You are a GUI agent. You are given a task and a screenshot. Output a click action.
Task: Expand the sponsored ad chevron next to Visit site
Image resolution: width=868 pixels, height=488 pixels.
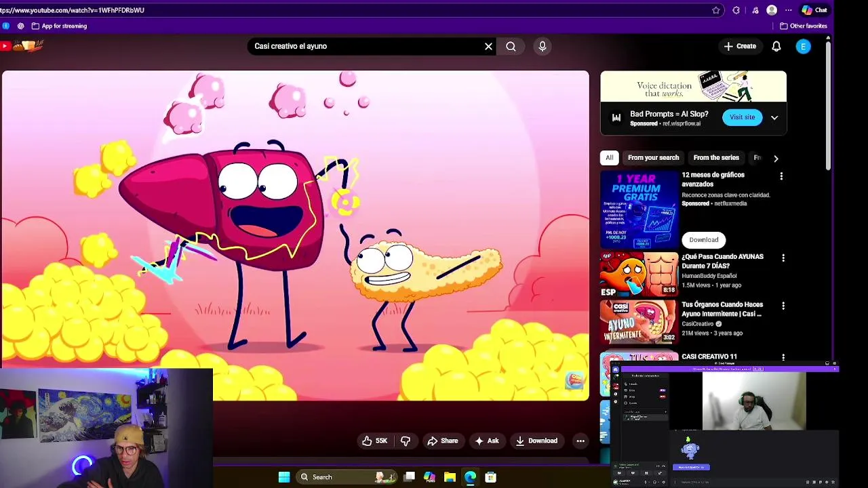pos(774,117)
